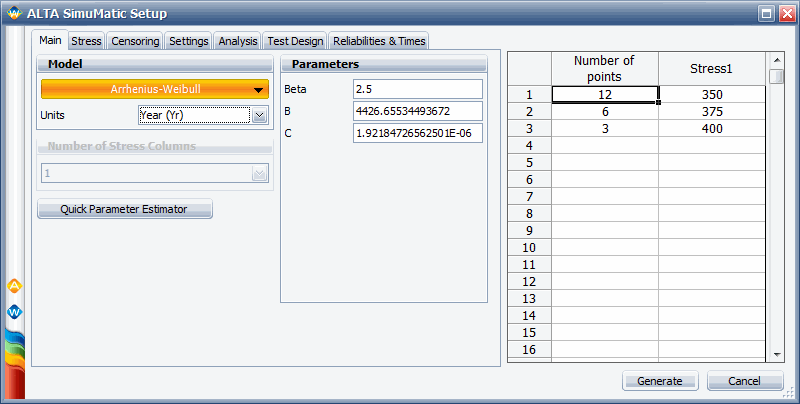Select the Stress1 cell with 375

pos(712,112)
